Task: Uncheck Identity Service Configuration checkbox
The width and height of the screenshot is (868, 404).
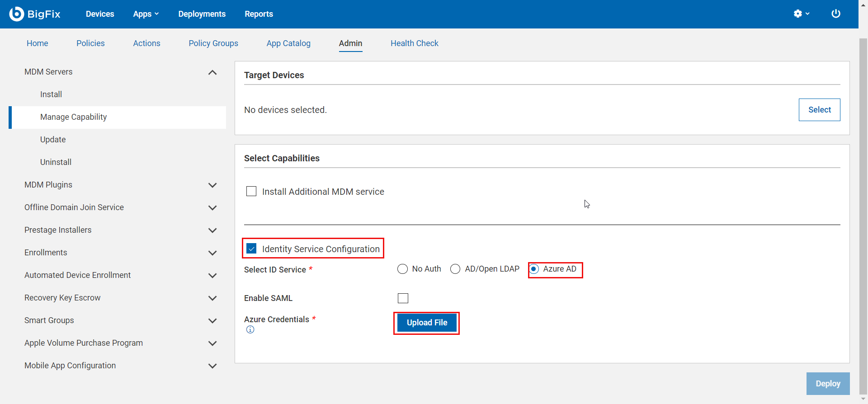Action: coord(252,249)
